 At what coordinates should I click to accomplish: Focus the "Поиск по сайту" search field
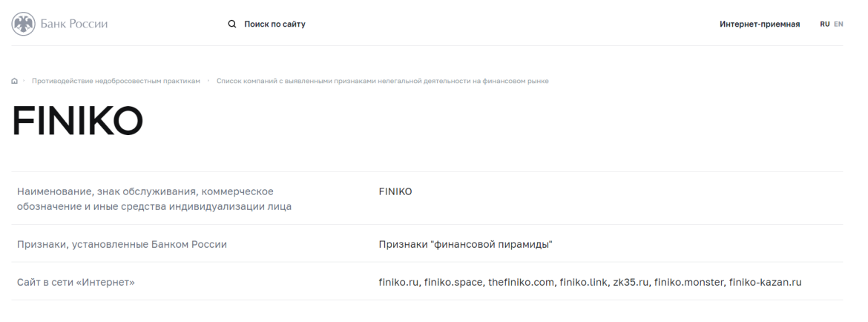[x=275, y=24]
